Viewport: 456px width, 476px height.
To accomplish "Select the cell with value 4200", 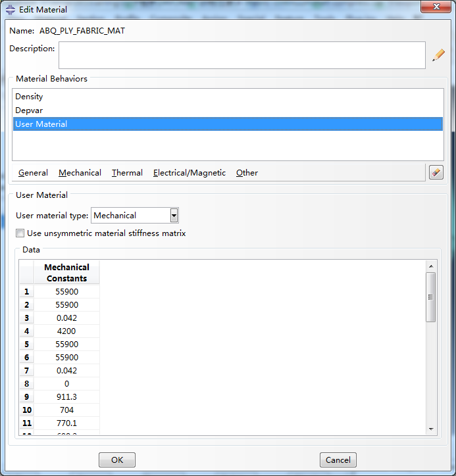I will pyautogui.click(x=67, y=331).
